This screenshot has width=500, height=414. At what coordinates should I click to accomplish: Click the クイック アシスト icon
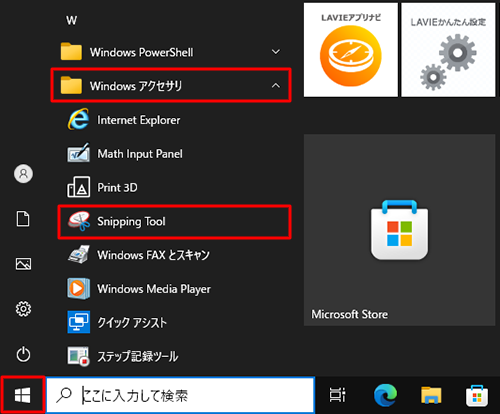point(79,322)
